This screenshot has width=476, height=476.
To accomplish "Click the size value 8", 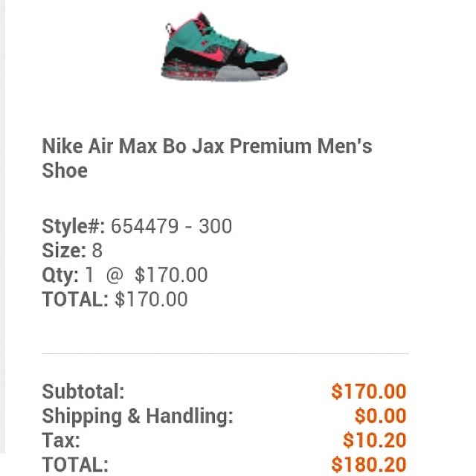I will tap(97, 251).
